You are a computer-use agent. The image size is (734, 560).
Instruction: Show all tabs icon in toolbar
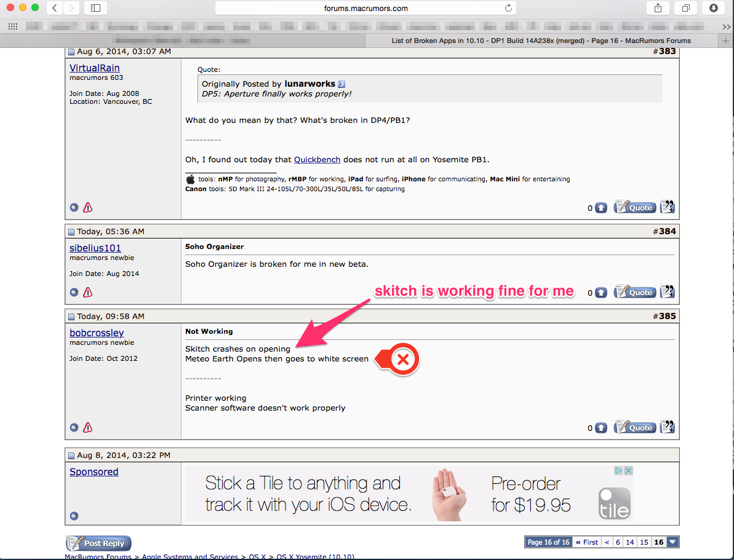tap(686, 8)
